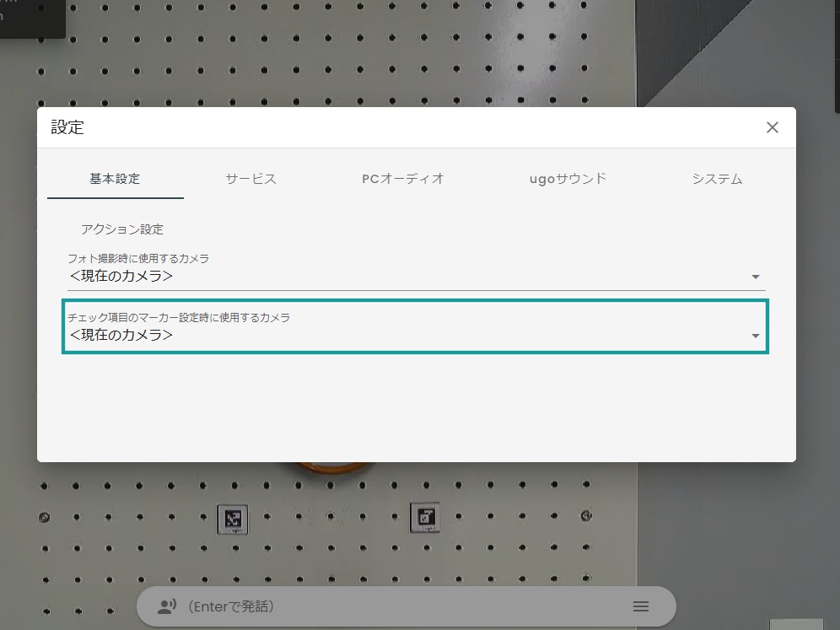Image resolution: width=840 pixels, height=630 pixels.
Task: Open the PCオーディオ tab
Action: coord(403,179)
